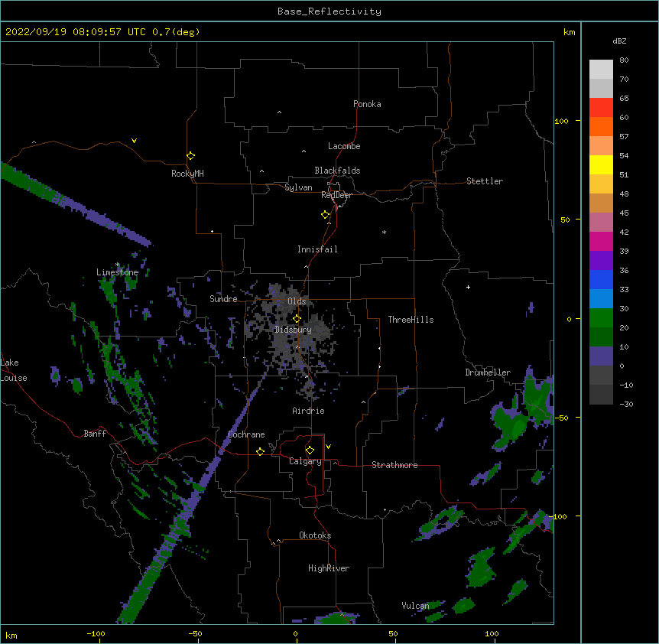
Task: Click the Olds label
Action: coord(297,301)
